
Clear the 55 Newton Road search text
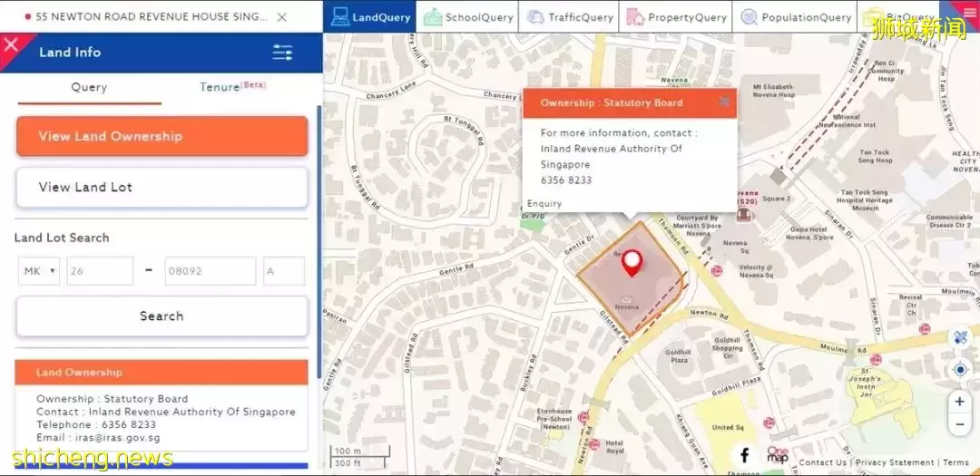282,17
